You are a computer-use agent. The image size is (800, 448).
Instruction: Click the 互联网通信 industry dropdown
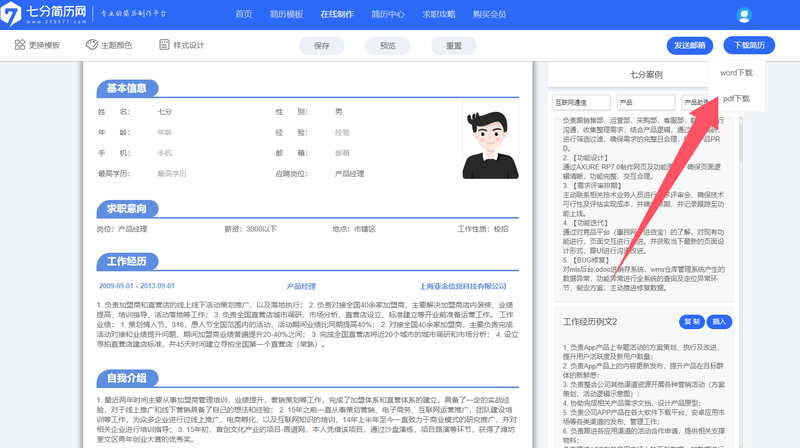pos(581,102)
